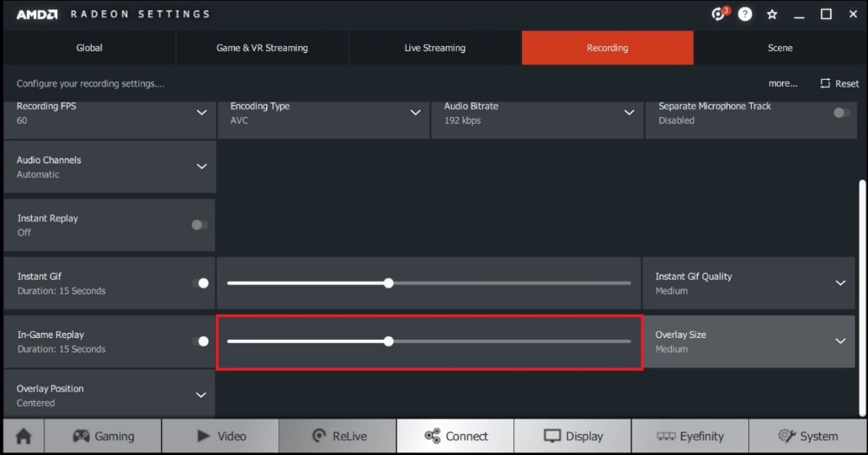This screenshot has height=455, width=868.
Task: Enable the Instant Replay toggle
Action: 199,225
